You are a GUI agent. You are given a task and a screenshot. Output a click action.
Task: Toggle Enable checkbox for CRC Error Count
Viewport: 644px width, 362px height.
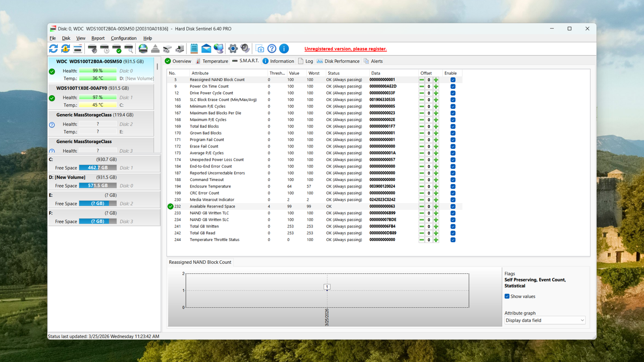[453, 193]
